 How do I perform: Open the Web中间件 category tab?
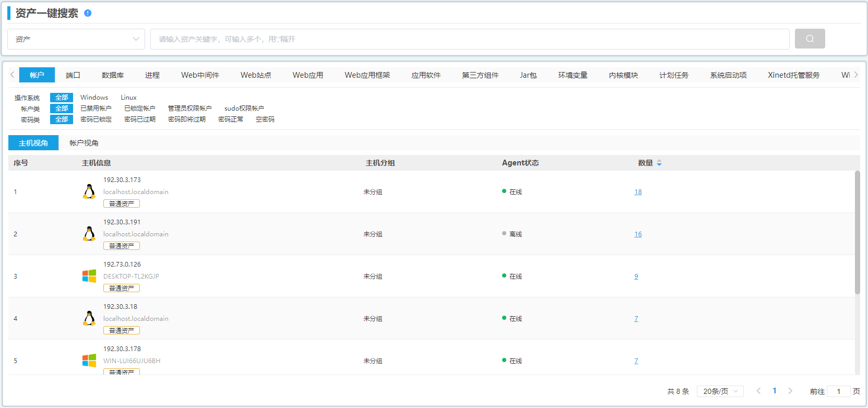point(200,75)
